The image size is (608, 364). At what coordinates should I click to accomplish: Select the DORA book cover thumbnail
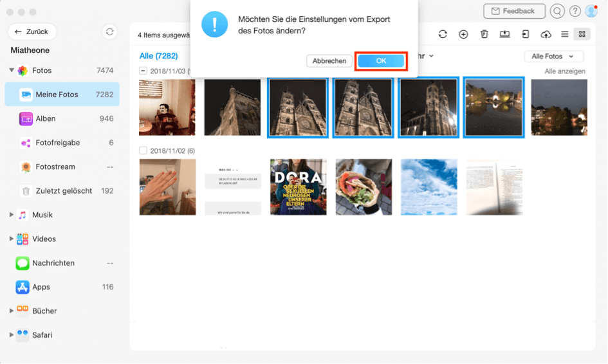298,187
